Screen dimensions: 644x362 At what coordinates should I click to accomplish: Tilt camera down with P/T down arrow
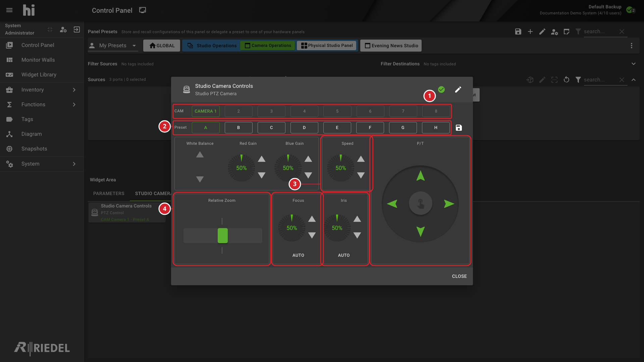(421, 232)
